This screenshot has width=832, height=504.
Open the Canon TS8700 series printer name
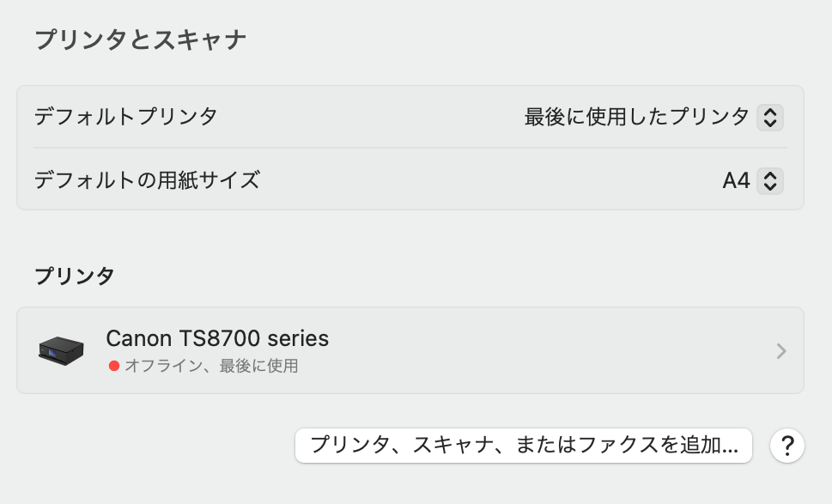(x=217, y=338)
